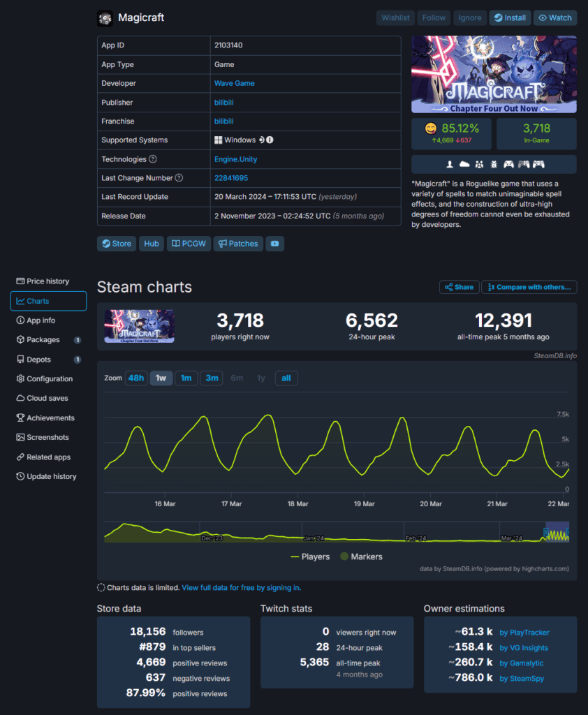Click the single-player mode icon
588x715 pixels.
(x=450, y=164)
